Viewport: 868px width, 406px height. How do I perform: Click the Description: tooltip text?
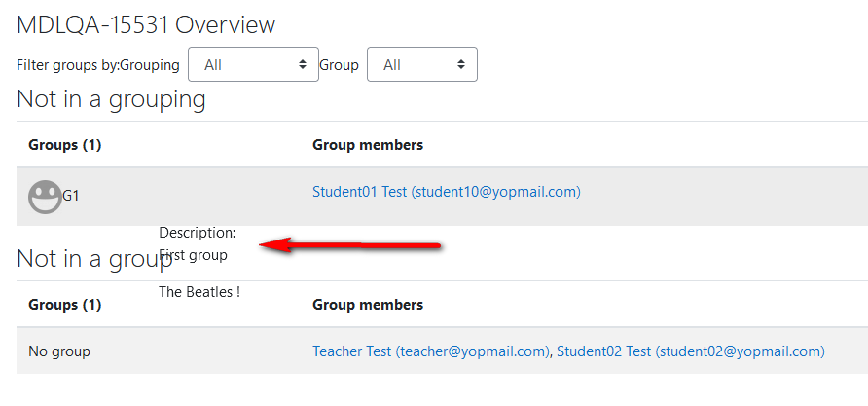198,233
